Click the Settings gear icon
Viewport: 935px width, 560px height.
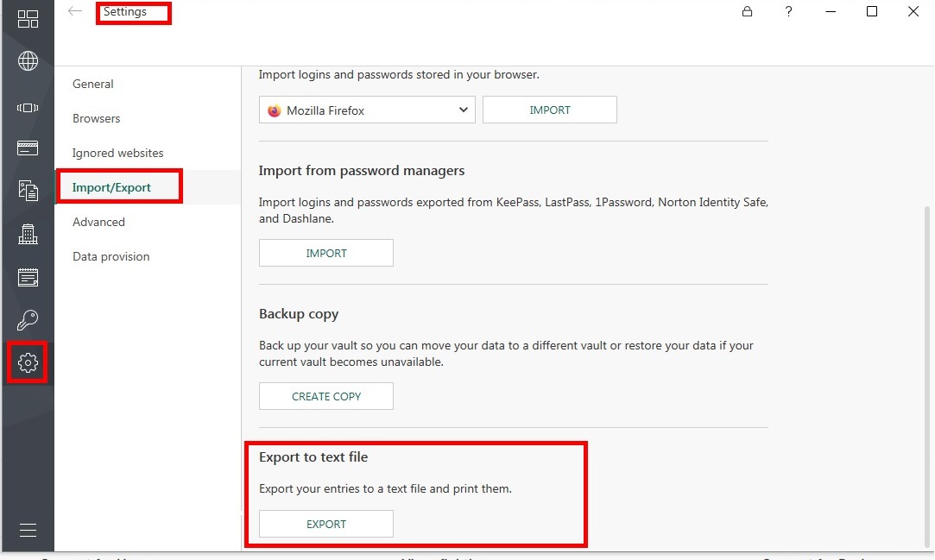[28, 362]
